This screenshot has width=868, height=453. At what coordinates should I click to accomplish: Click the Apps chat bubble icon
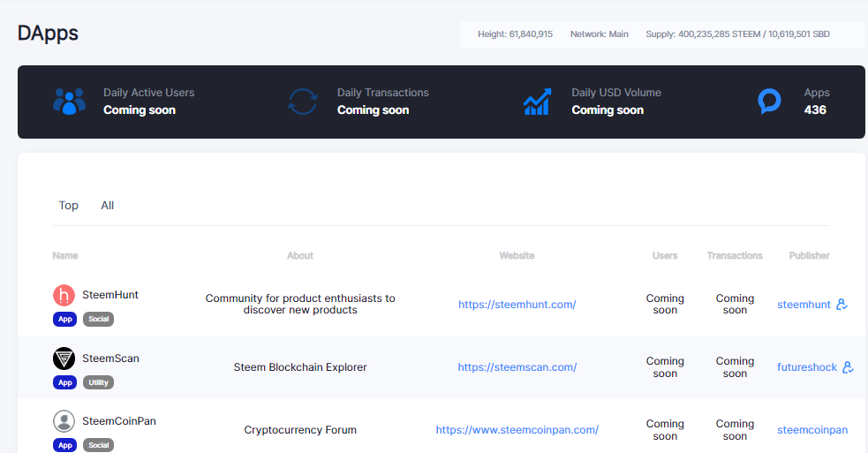tap(769, 102)
